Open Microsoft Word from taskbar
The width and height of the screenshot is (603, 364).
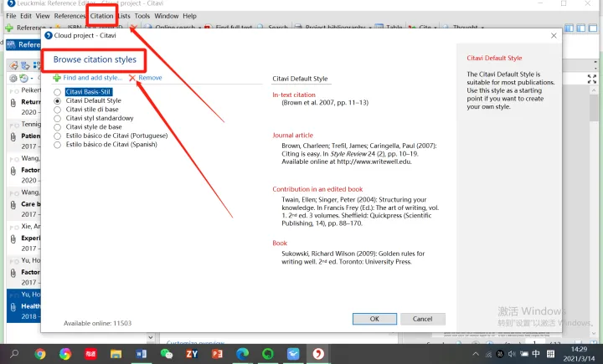tap(141, 354)
